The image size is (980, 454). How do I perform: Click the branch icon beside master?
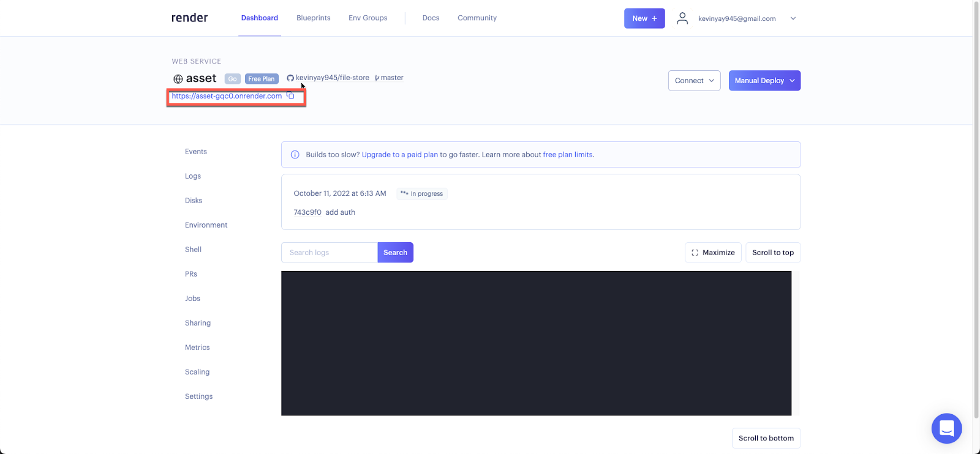[x=377, y=78]
